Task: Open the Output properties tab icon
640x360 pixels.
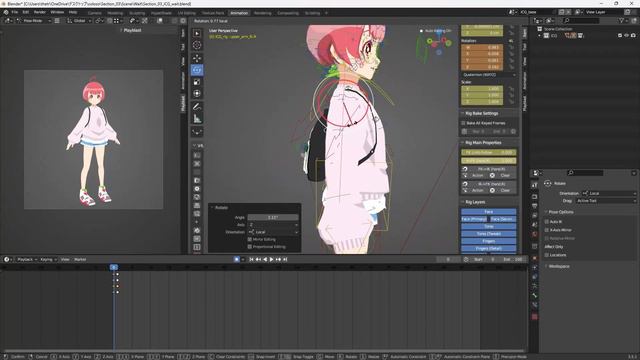Action: (x=534, y=206)
